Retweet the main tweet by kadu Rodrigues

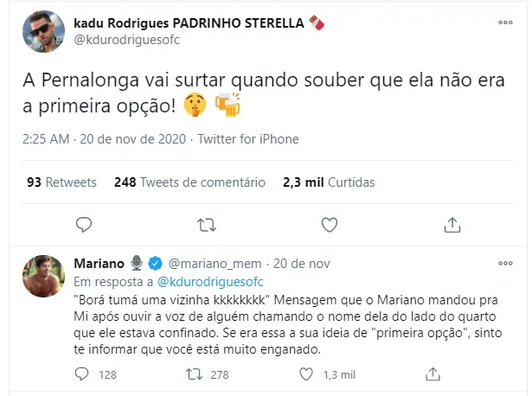(207, 226)
